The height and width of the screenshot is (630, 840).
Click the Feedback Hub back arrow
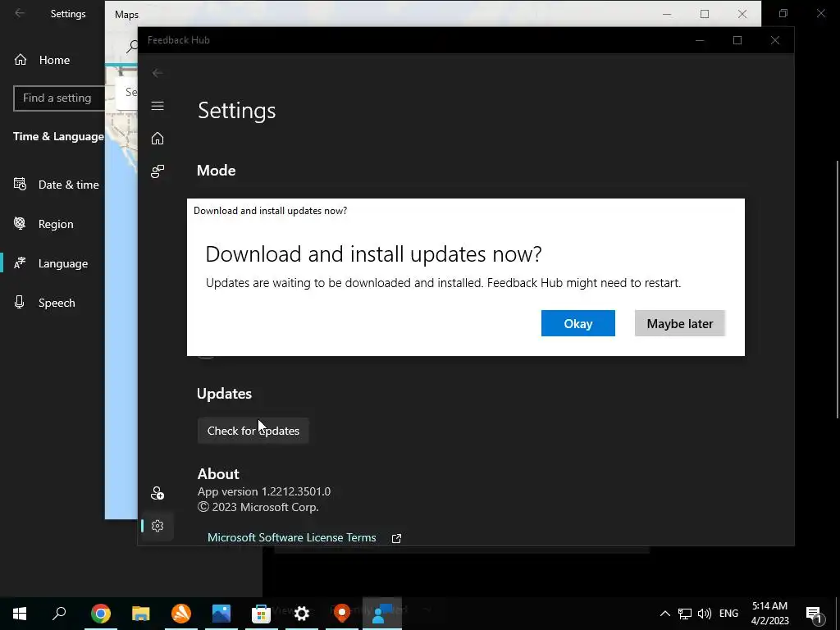157,73
